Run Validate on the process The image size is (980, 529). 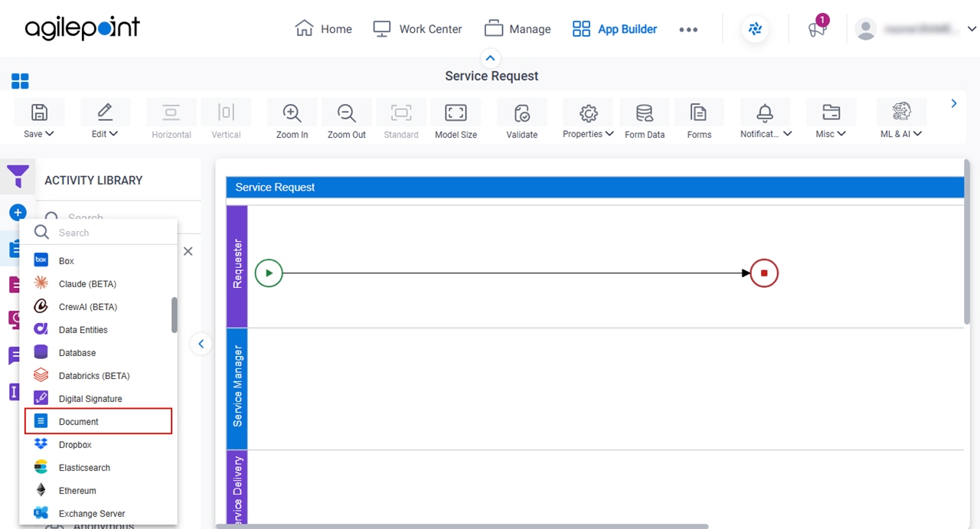(522, 119)
